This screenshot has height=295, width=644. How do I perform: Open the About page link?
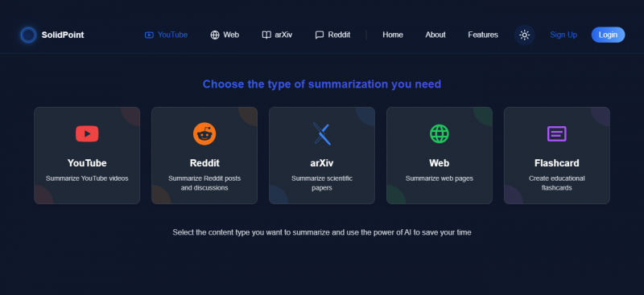[x=436, y=35]
